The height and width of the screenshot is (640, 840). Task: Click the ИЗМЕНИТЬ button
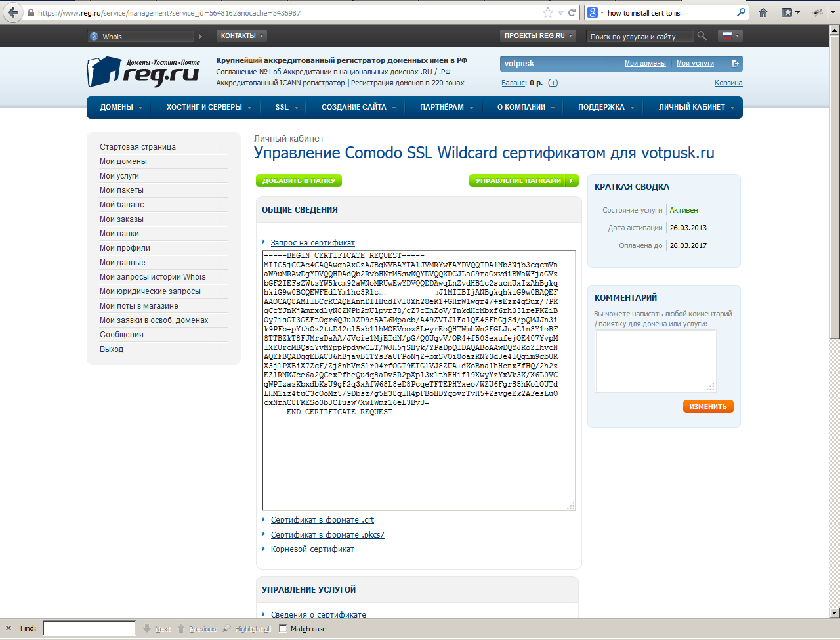point(708,406)
